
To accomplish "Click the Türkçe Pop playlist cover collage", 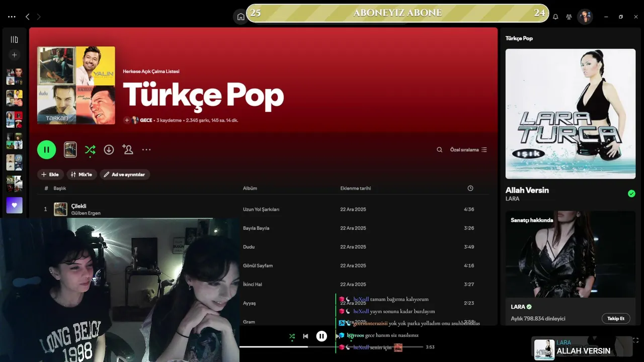I will tap(76, 85).
